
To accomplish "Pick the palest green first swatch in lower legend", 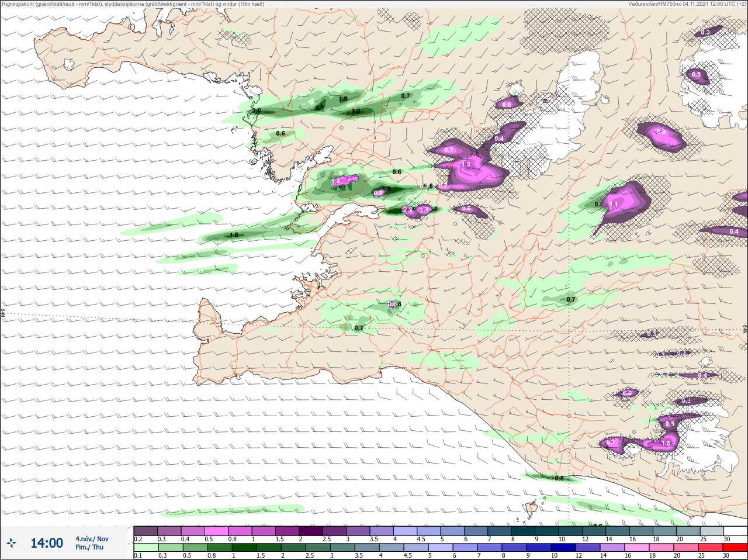I will point(146,548).
